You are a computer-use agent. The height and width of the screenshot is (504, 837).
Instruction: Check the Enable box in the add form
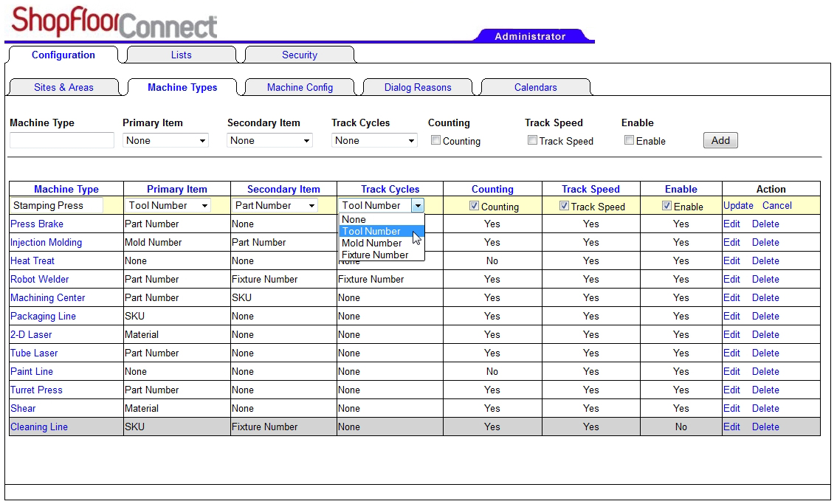(628, 140)
